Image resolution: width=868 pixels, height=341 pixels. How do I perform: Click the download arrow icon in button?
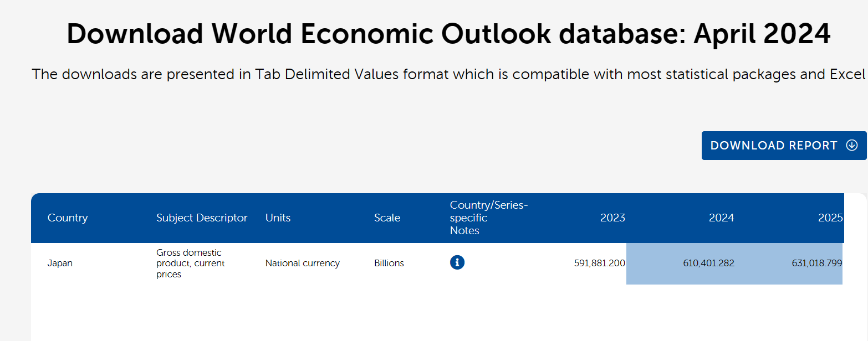point(851,146)
